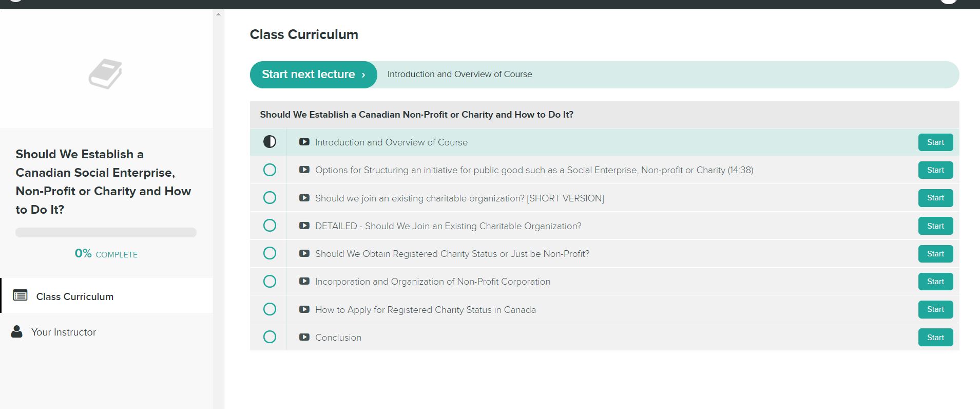Click video icon next to DETAILED lecture

pos(304,226)
